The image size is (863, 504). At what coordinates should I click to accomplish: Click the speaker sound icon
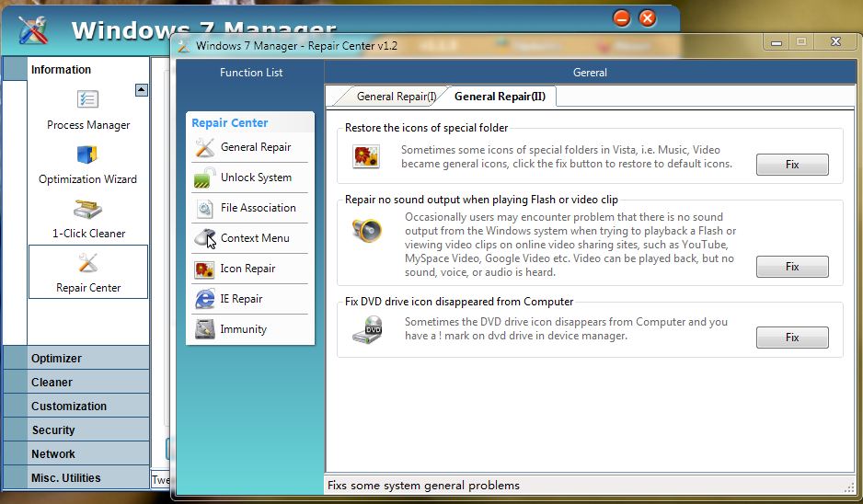(x=366, y=229)
